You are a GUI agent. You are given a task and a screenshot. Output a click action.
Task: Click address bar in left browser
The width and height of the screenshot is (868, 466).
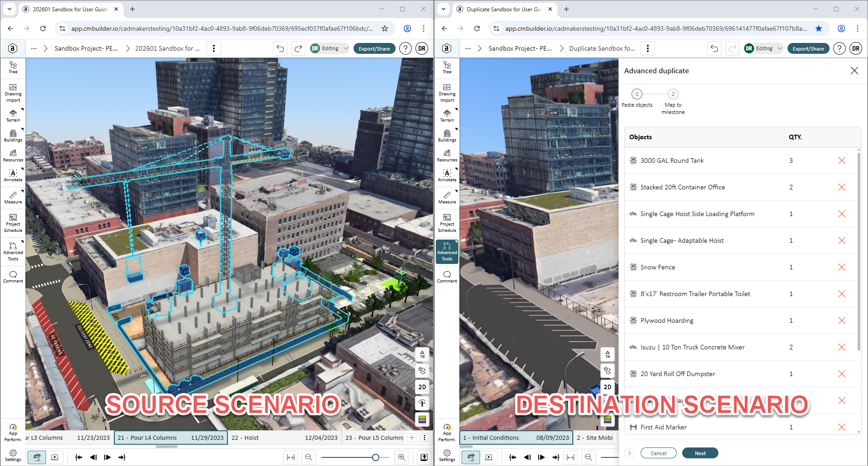pos(222,28)
